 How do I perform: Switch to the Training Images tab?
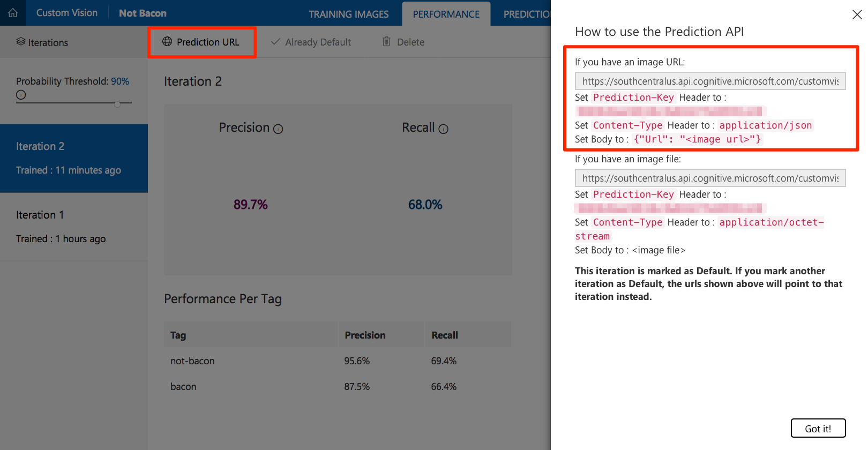tap(348, 14)
